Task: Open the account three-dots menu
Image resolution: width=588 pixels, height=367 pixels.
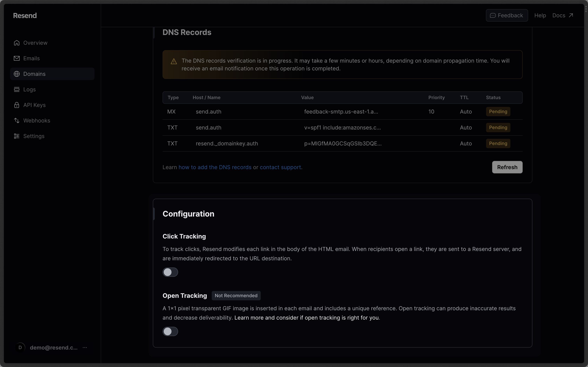Action: (85, 347)
